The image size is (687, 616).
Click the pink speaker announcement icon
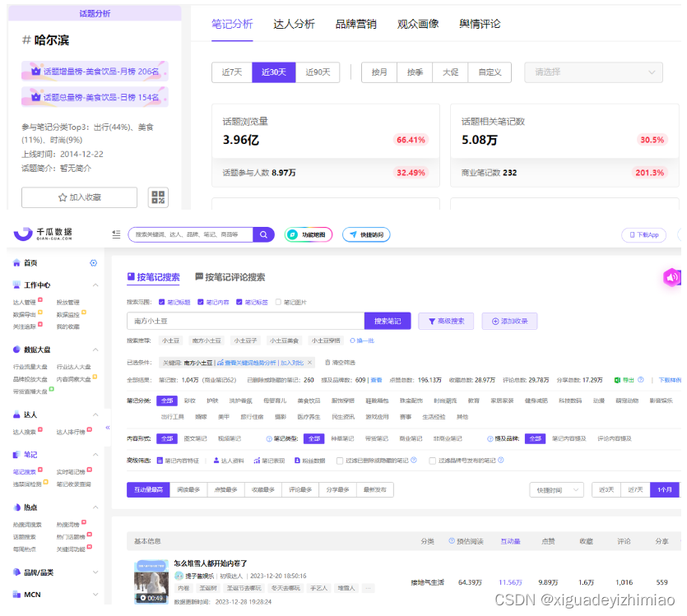click(x=671, y=276)
